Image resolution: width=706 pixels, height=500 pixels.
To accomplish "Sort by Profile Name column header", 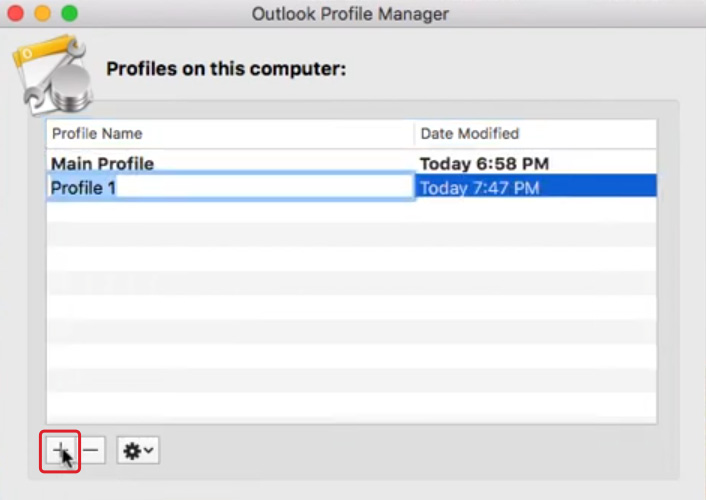I will pyautogui.click(x=230, y=134).
